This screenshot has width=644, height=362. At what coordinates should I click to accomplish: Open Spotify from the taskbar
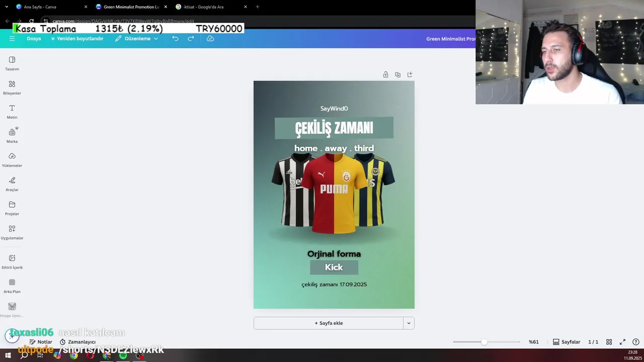(x=123, y=355)
